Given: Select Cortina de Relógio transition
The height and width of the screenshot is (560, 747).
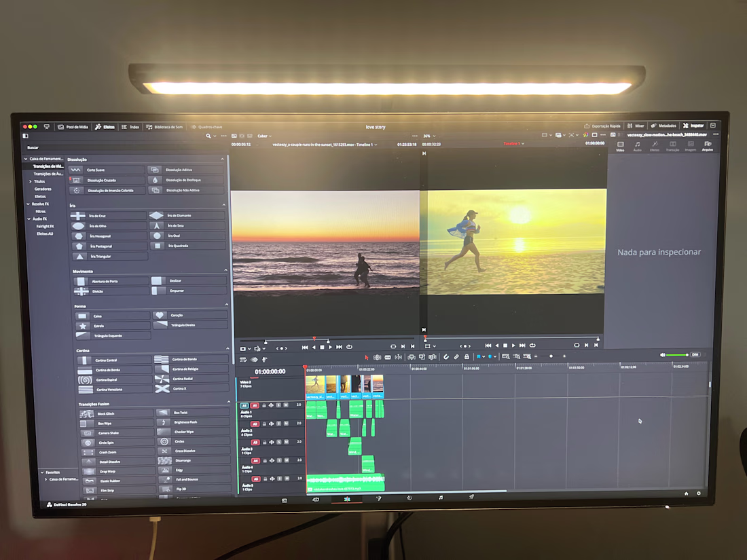Looking at the screenshot, I should tap(192, 369).
